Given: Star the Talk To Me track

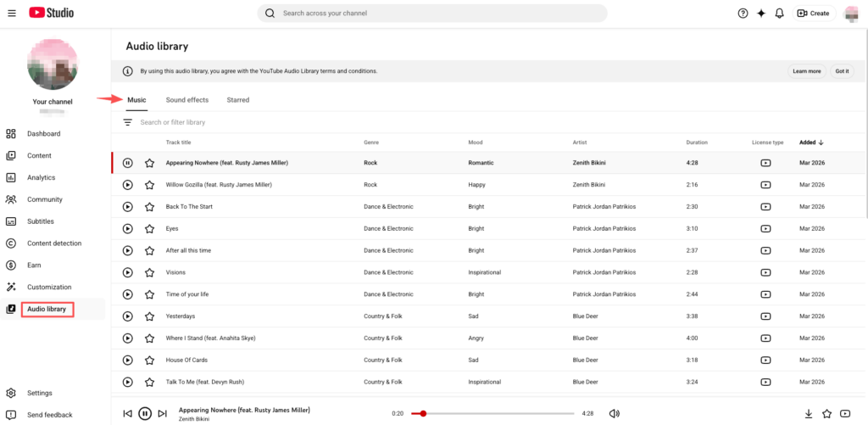Looking at the screenshot, I should coord(149,382).
